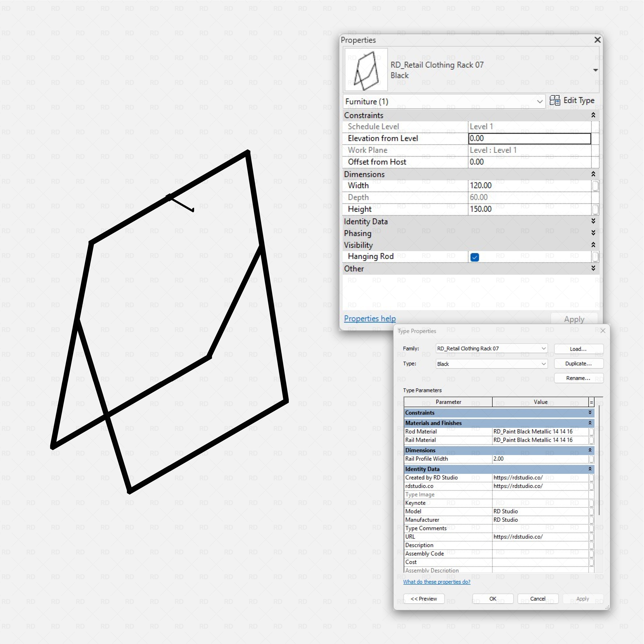Viewport: 644px width, 644px height.
Task: Click the Height value 150.00
Action: coord(530,209)
